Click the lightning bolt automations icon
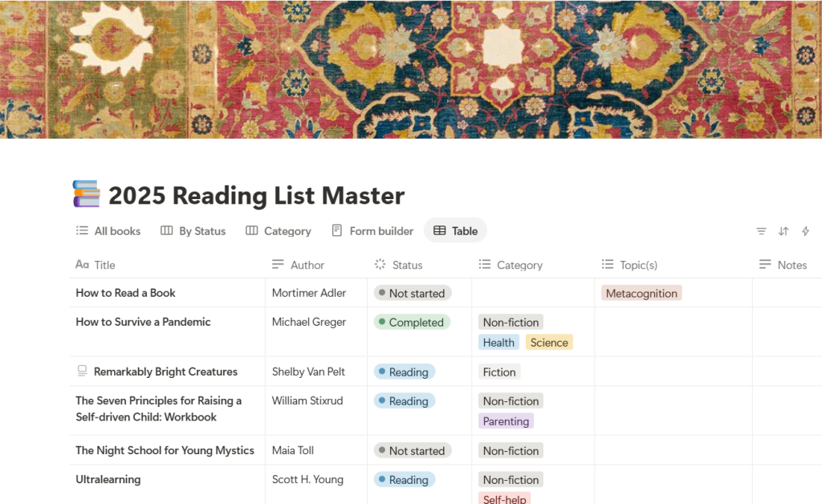The height and width of the screenshot is (504, 822). pos(805,231)
